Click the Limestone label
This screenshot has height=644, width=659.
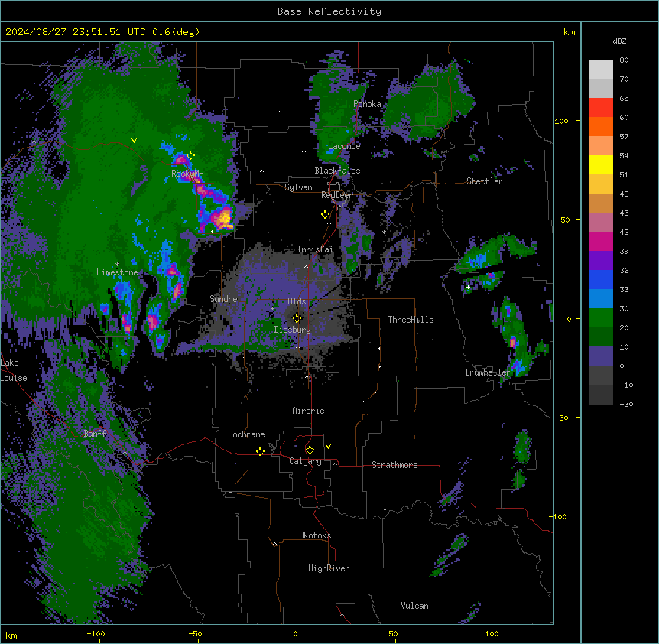tap(117, 272)
